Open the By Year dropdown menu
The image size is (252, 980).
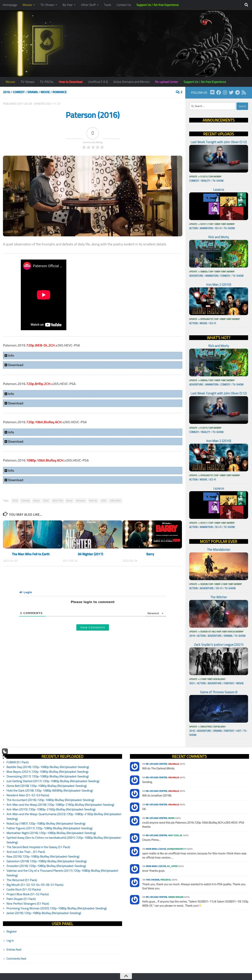[69, 5]
